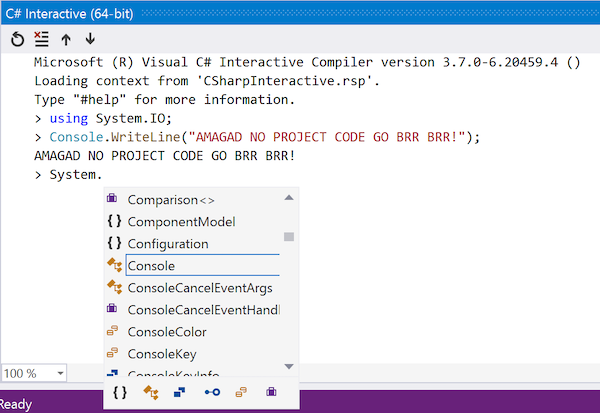600x413 pixels.
Task: Select ConsoleCancelEventArgs suggestion
Action: [193, 288]
